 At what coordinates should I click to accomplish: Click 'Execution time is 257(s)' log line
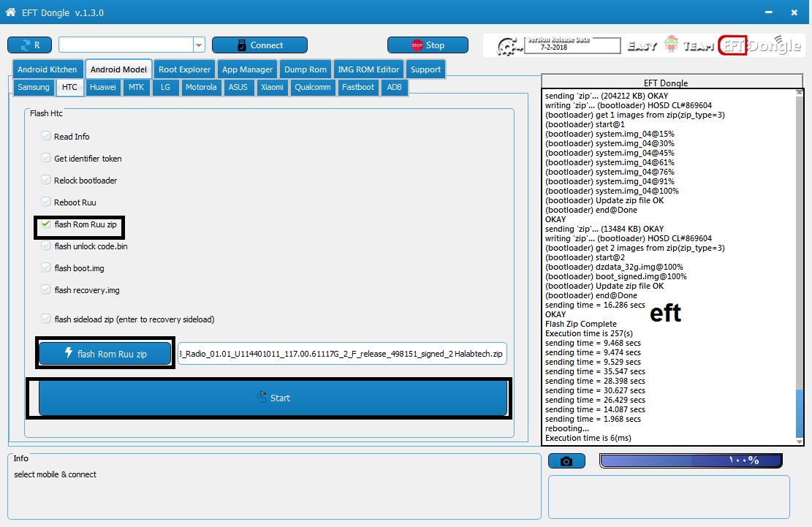(589, 333)
